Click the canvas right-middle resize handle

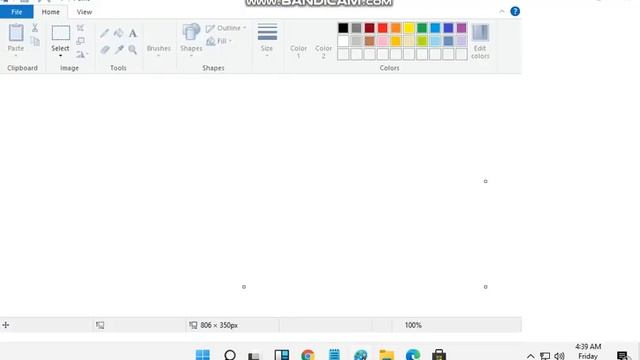[x=486, y=181]
